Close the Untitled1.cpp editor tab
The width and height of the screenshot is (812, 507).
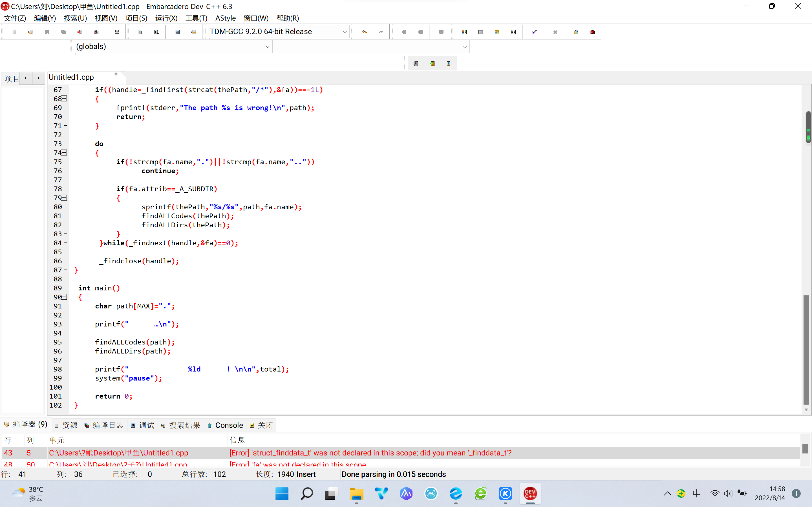[x=116, y=74]
